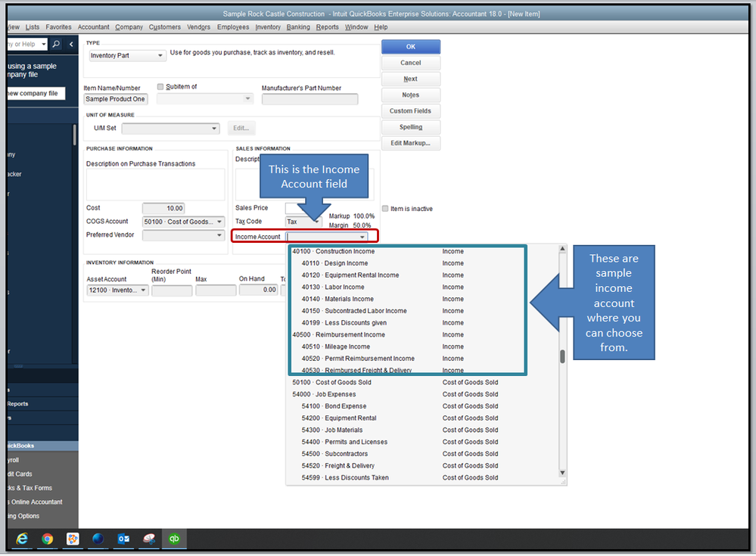Open the COGS Account dropdown

tap(183, 222)
